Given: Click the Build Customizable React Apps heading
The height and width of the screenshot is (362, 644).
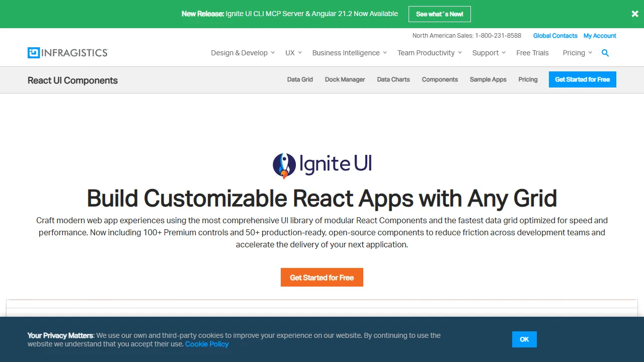Looking at the screenshot, I should point(322,198).
